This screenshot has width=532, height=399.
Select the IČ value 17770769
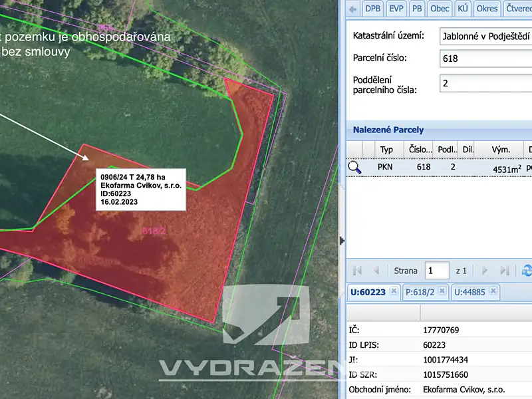(441, 330)
